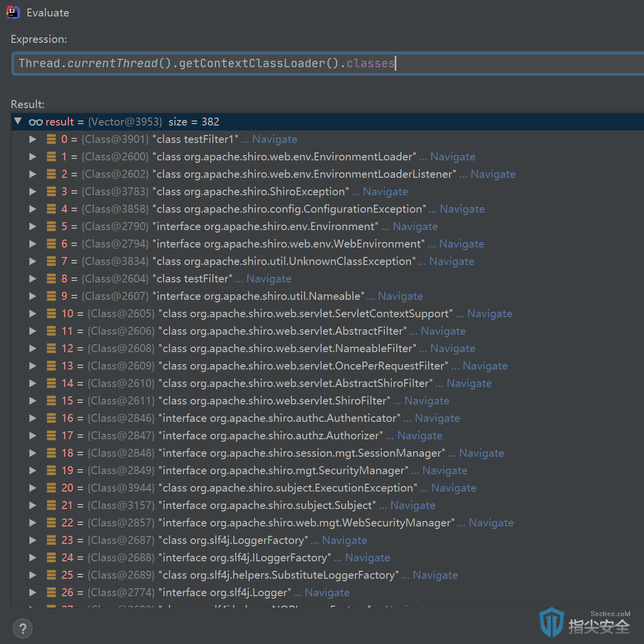Expand row 1 EnvironmentLoader class
The height and width of the screenshot is (644, 644).
(33, 157)
